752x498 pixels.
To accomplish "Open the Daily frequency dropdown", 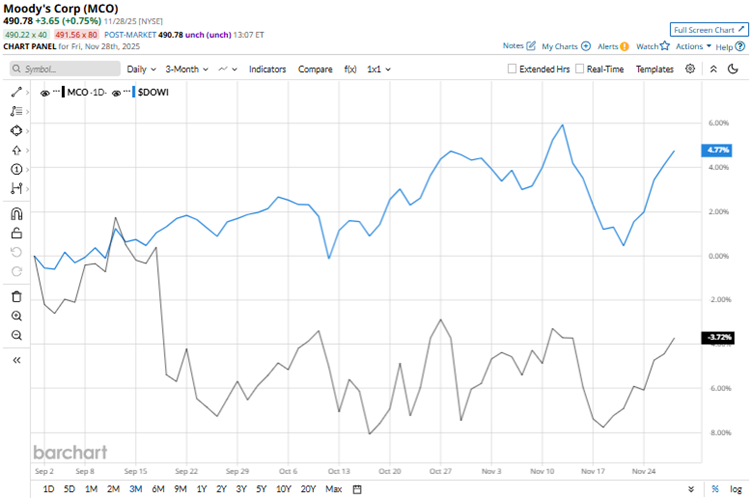I will [141, 69].
